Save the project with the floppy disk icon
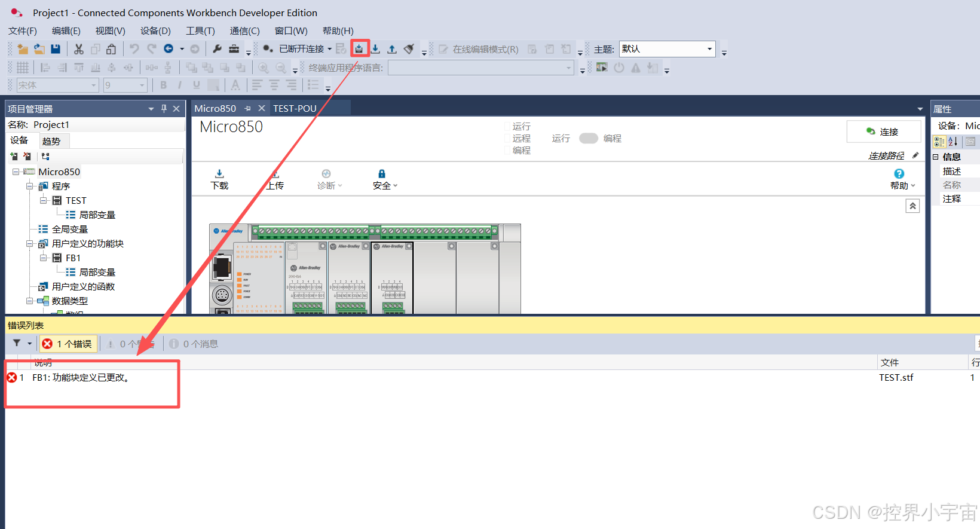This screenshot has width=980, height=529. [56, 49]
